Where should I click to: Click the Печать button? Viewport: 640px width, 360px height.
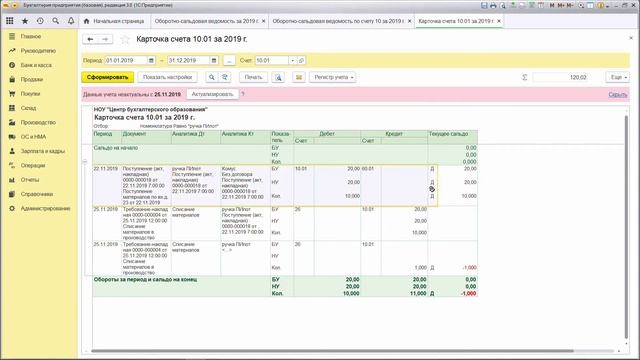(253, 77)
